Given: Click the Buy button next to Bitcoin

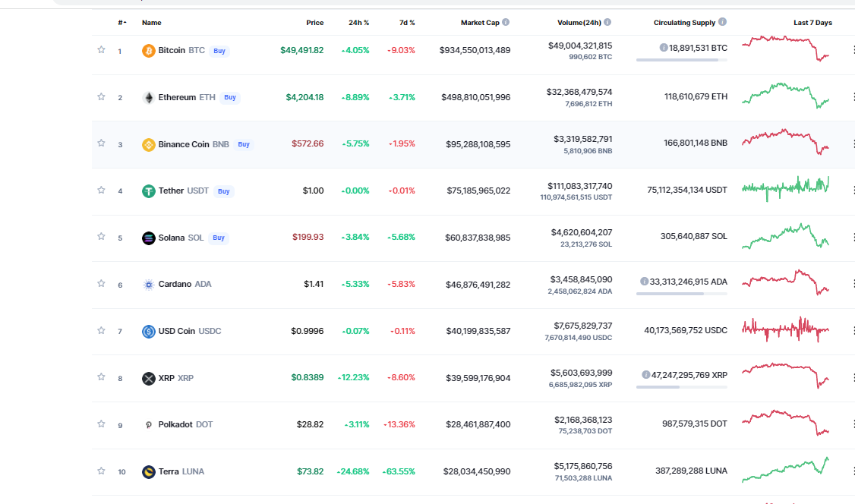Looking at the screenshot, I should coord(219,51).
